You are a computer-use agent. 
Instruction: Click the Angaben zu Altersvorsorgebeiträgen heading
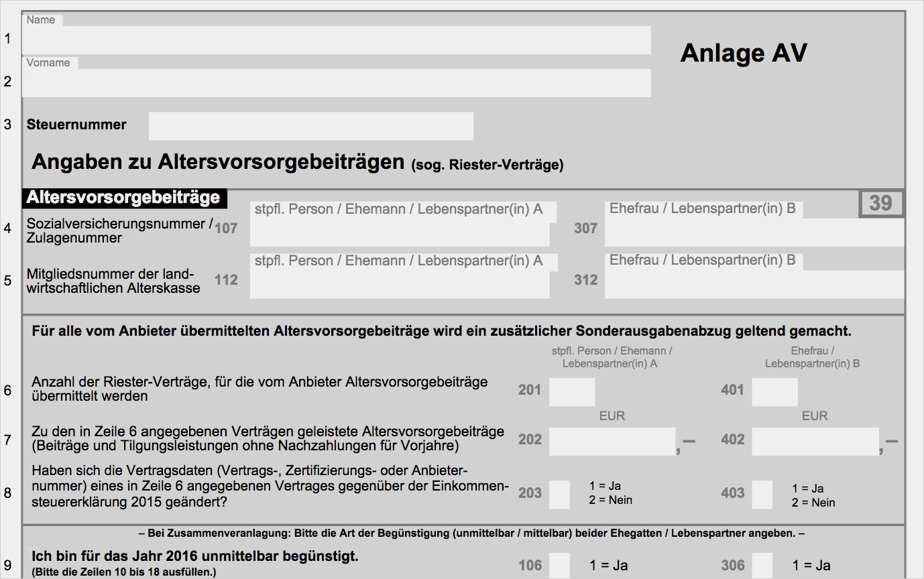pyautogui.click(x=218, y=162)
